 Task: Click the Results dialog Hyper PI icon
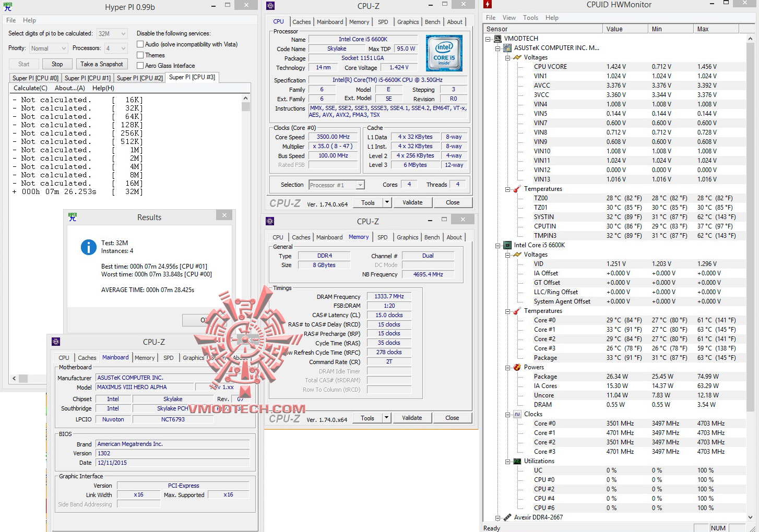tap(73, 217)
